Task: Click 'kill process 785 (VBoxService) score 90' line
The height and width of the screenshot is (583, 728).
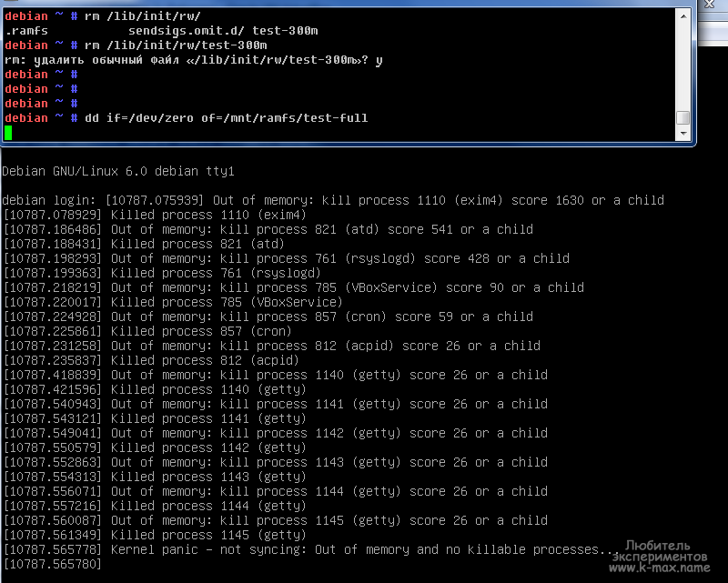Action: click(x=294, y=287)
